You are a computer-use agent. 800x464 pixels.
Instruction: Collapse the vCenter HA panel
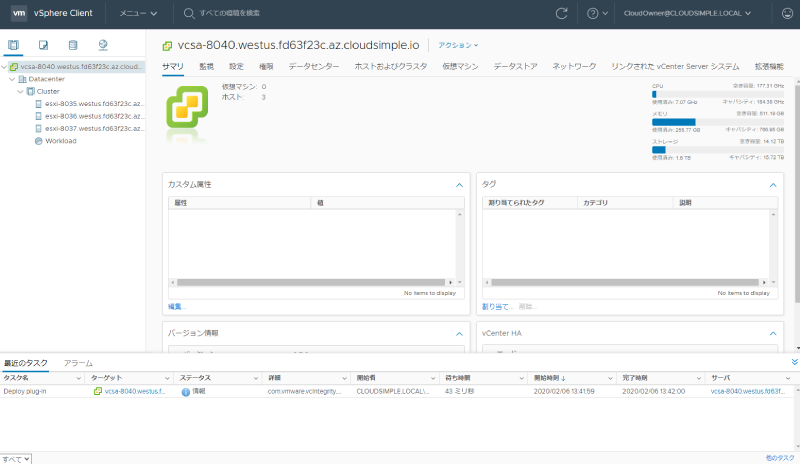[x=773, y=333]
